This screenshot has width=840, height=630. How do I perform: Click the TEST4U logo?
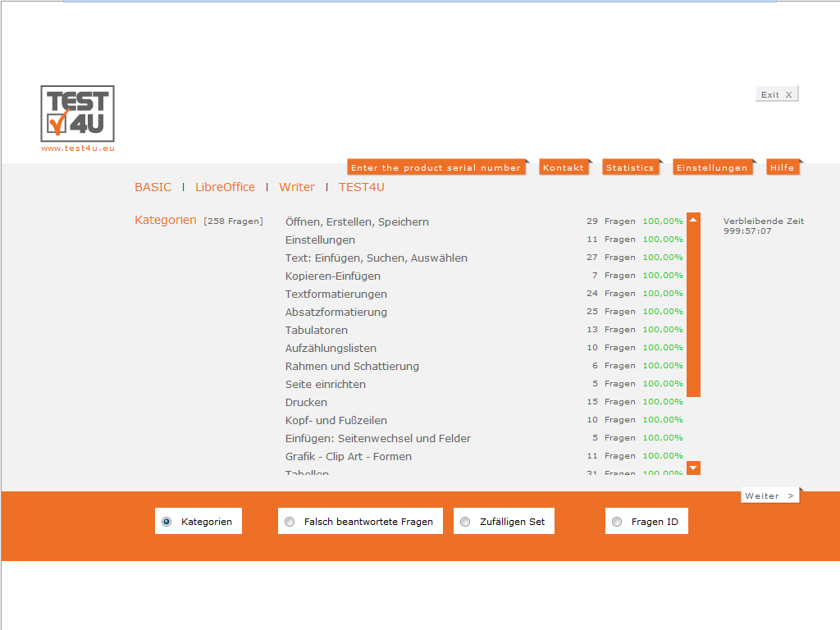pyautogui.click(x=78, y=113)
